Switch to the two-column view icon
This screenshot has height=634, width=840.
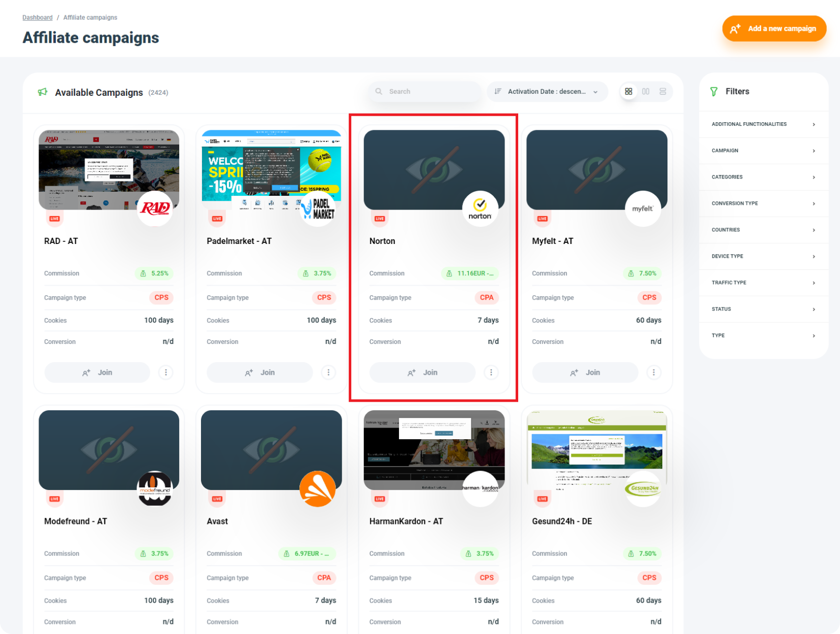646,91
